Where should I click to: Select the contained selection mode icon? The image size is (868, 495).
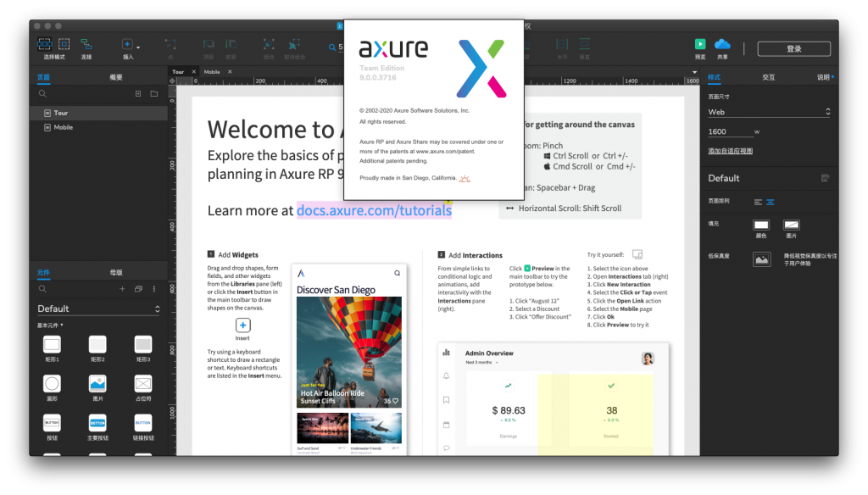(x=64, y=44)
